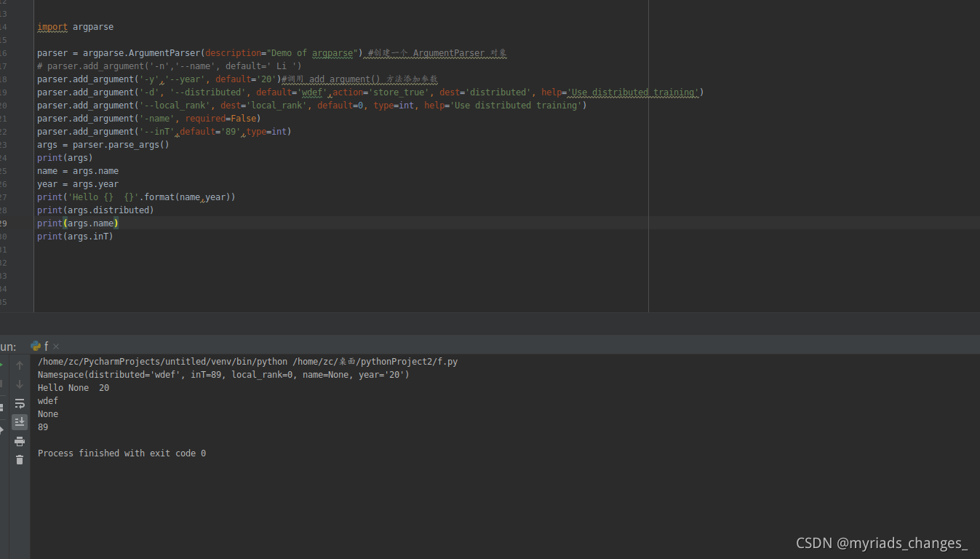Select the 'f' run tab
The height and width of the screenshot is (559, 980).
tap(45, 346)
